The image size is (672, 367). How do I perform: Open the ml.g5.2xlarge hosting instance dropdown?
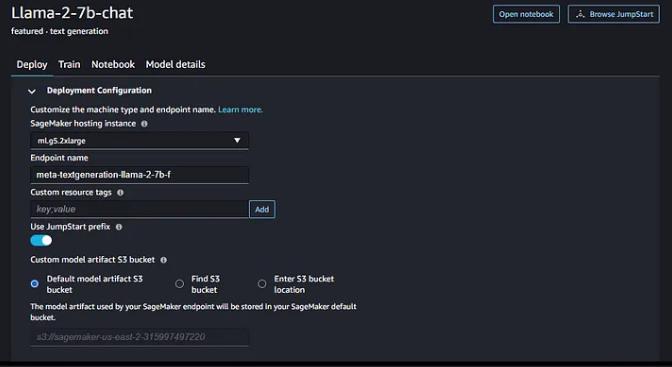pyautogui.click(x=139, y=141)
